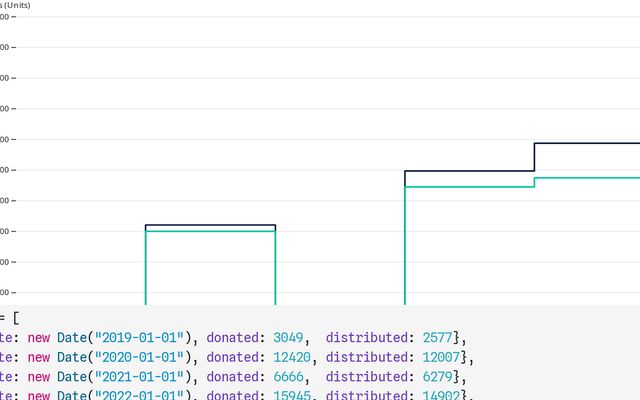
Task: Click the green line's highest step at right
Action: click(x=587, y=178)
